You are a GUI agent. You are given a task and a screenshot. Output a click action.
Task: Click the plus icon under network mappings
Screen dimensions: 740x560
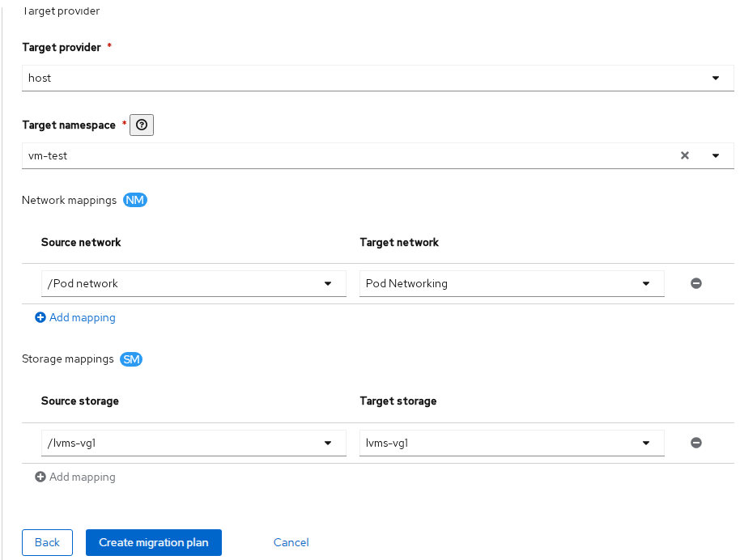(40, 318)
